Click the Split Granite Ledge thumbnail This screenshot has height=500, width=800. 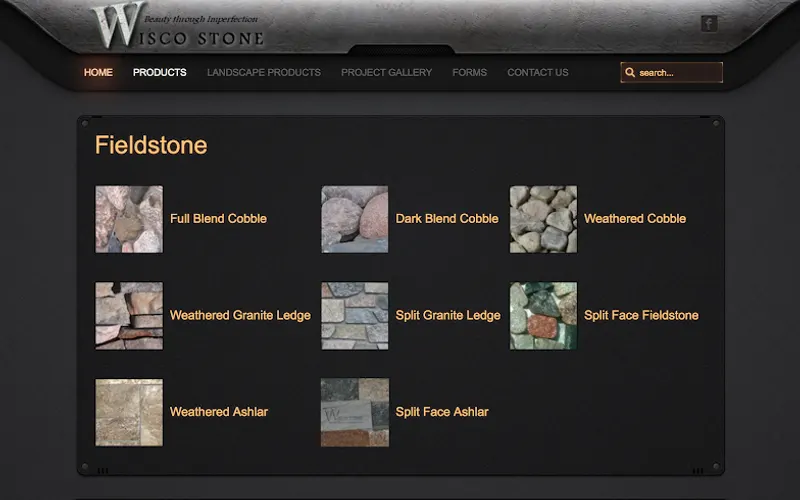(355, 316)
